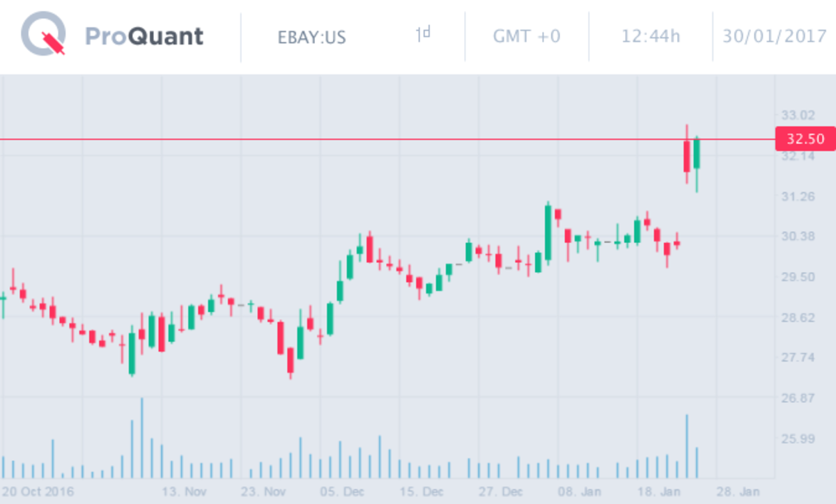The height and width of the screenshot is (504, 836).
Task: Change the 1d timeframe setting
Action: coord(423,35)
